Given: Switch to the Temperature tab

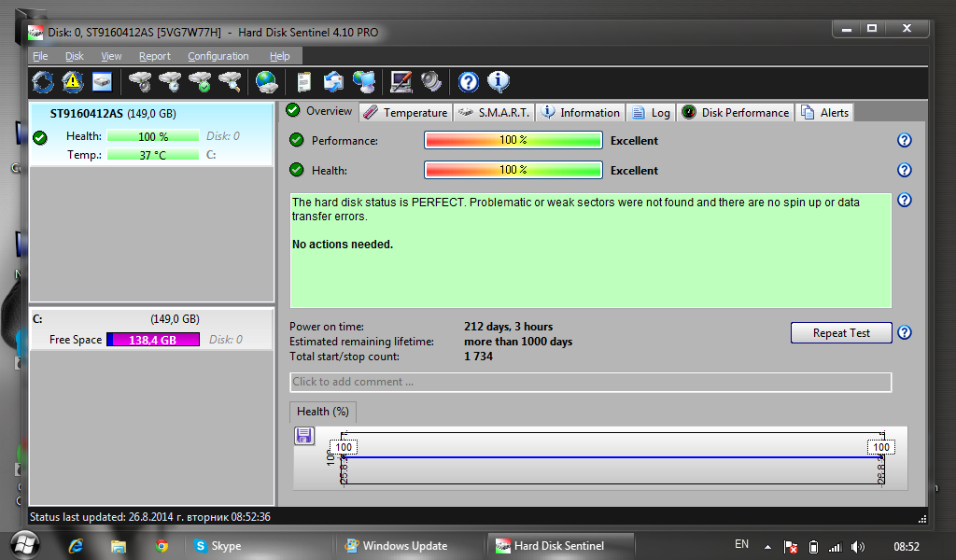Looking at the screenshot, I should (x=406, y=113).
